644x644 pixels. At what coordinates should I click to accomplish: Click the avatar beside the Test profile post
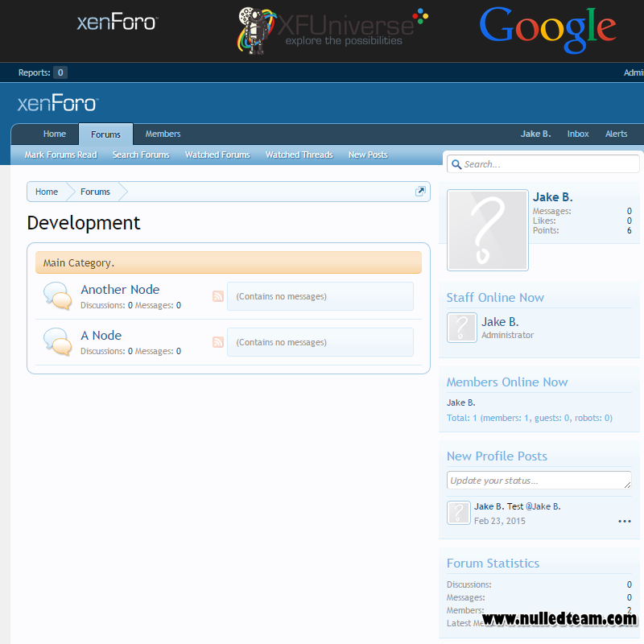click(x=459, y=513)
